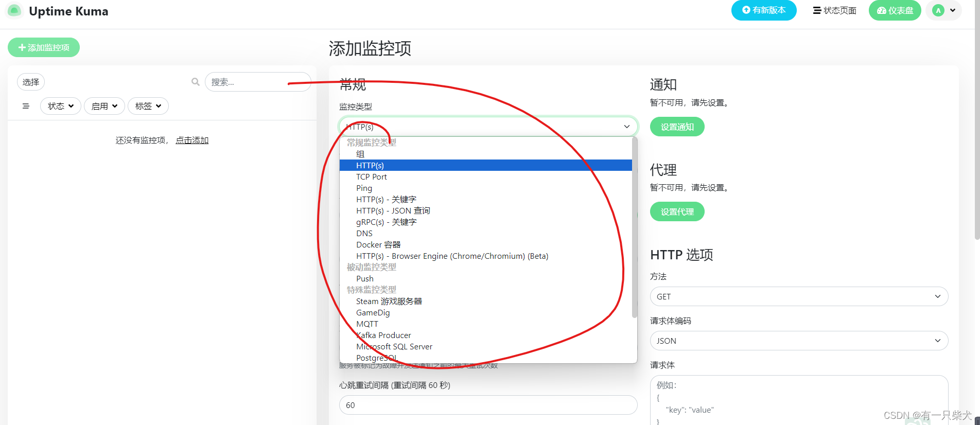This screenshot has width=980, height=425.
Task: Click the 心跳重试间隔 input field
Action: 488,405
